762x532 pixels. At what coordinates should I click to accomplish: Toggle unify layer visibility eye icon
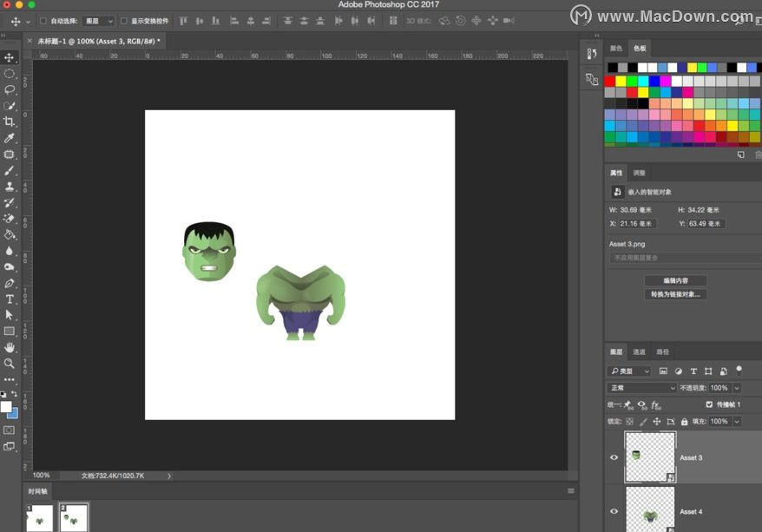[642, 404]
